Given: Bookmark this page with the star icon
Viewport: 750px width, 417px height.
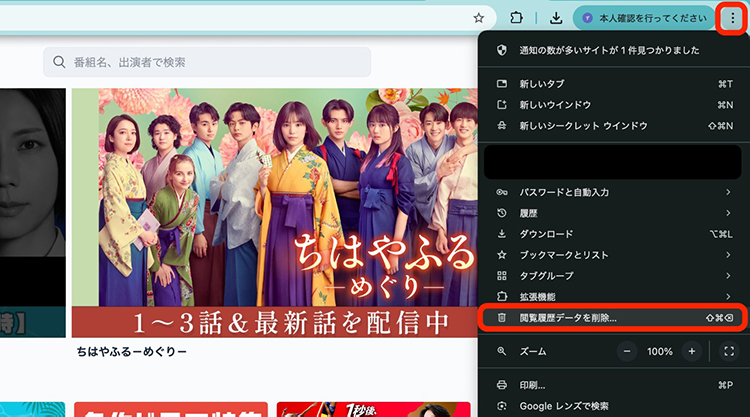Looking at the screenshot, I should pyautogui.click(x=478, y=18).
